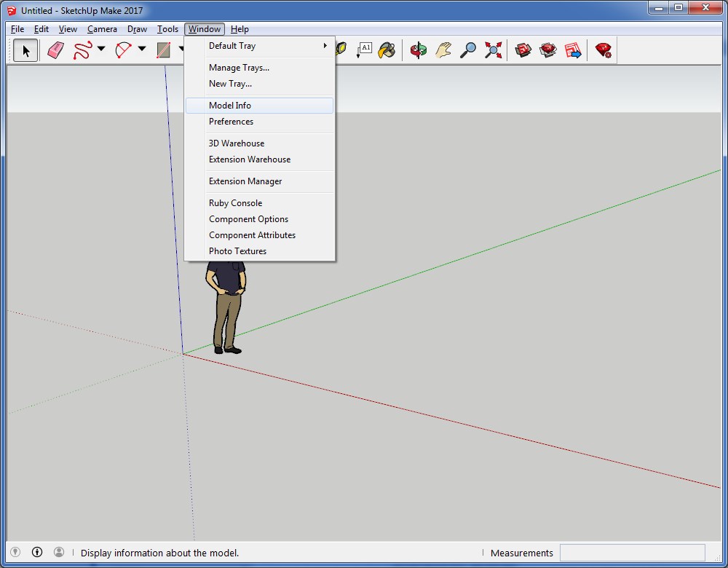Open Ruby Console menu entry

pyautogui.click(x=235, y=203)
